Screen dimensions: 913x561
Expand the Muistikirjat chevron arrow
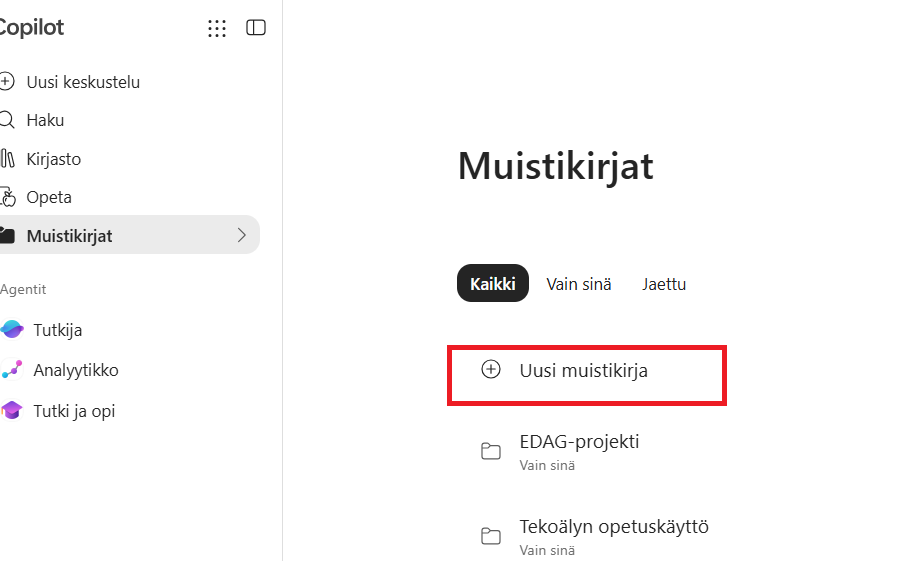pos(242,235)
